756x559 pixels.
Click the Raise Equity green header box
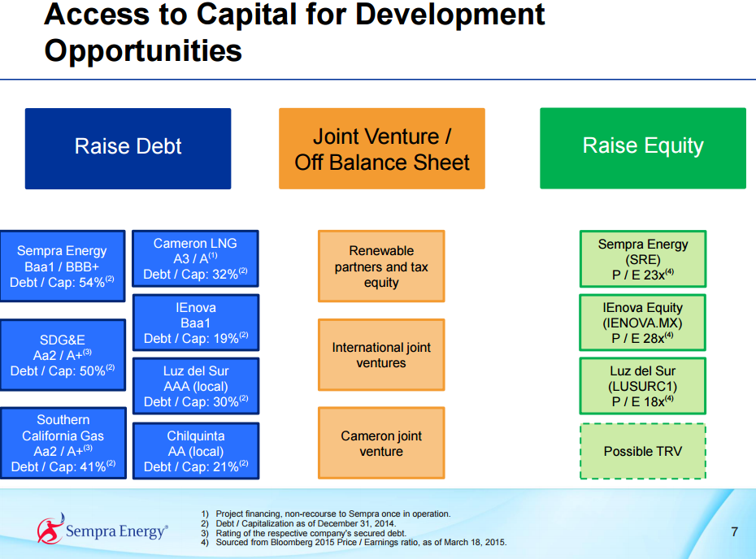click(x=643, y=148)
